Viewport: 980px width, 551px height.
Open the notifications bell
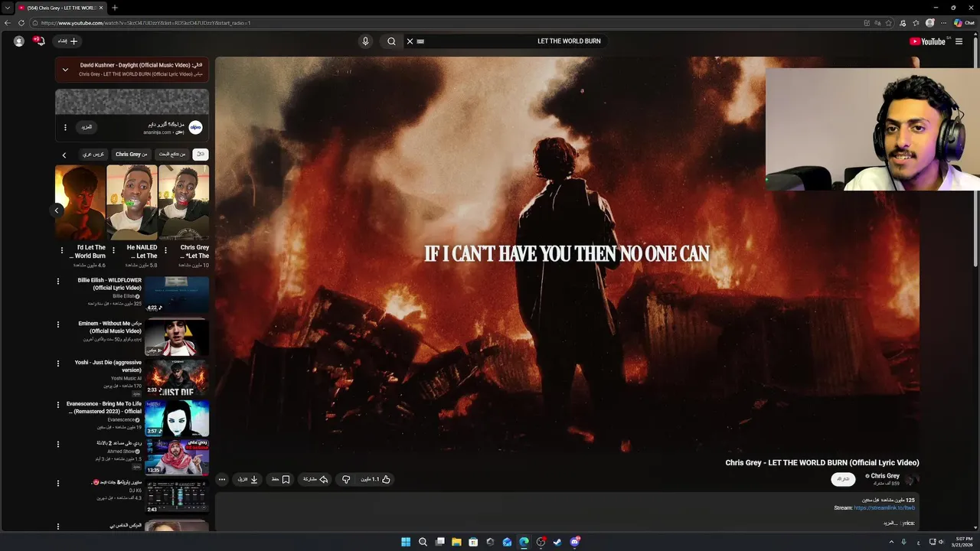40,41
